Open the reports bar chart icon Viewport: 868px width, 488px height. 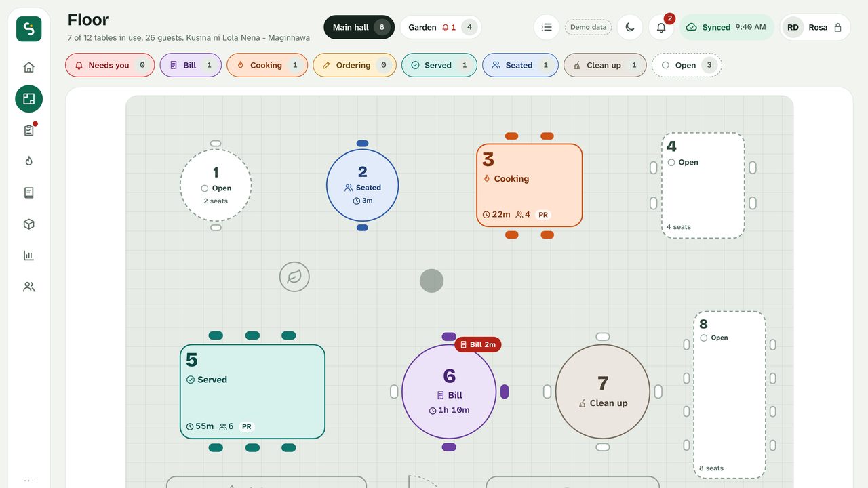click(x=28, y=256)
